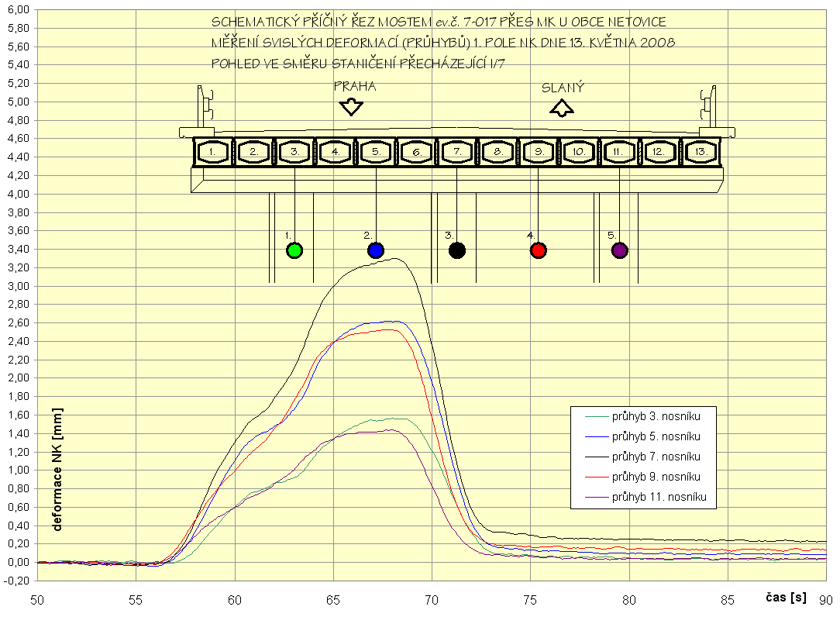
Task: Select the blue sensor 2 circle
Action: (x=376, y=250)
